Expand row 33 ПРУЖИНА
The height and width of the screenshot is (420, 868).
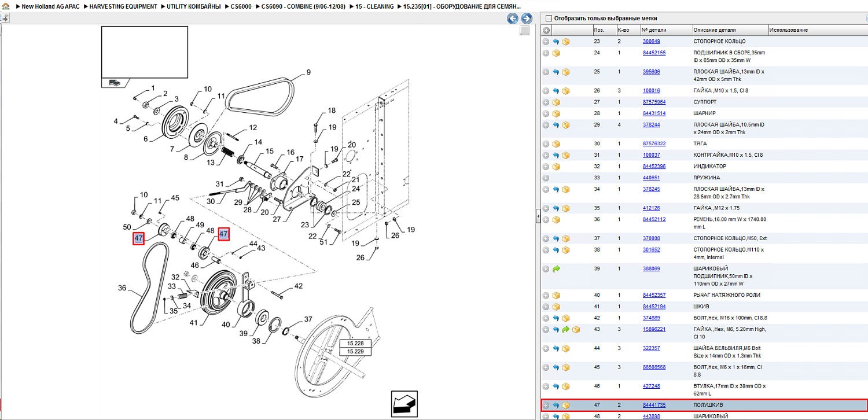point(546,178)
